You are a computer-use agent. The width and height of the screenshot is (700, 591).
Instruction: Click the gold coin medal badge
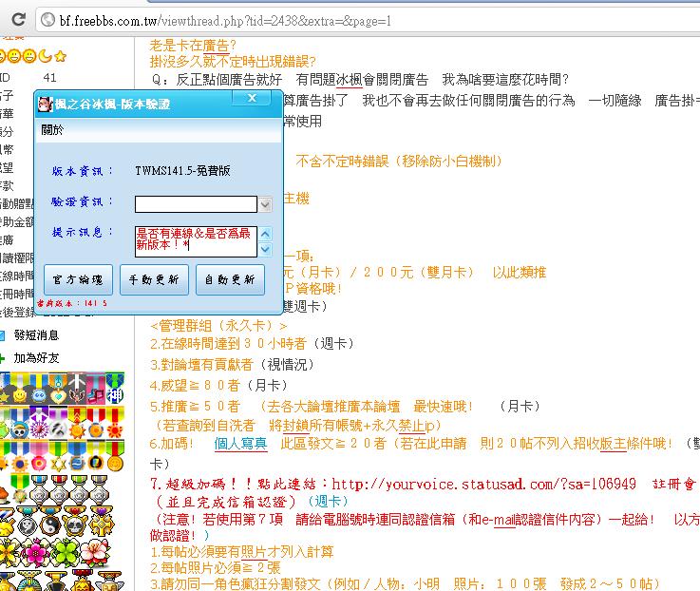coord(115,457)
